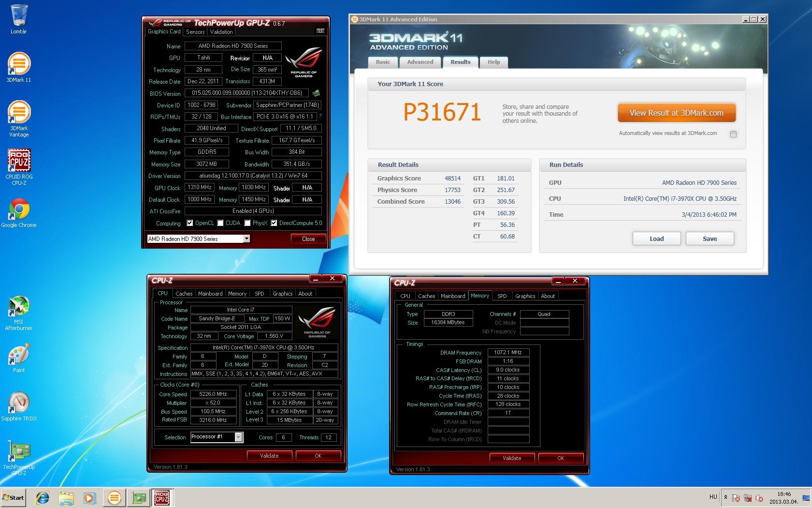Click the Start button
The width and height of the screenshot is (812, 508).
(14, 498)
